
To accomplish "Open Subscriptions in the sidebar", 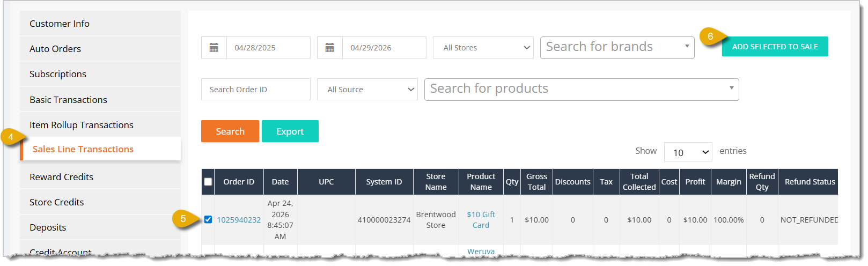I will [x=100, y=74].
